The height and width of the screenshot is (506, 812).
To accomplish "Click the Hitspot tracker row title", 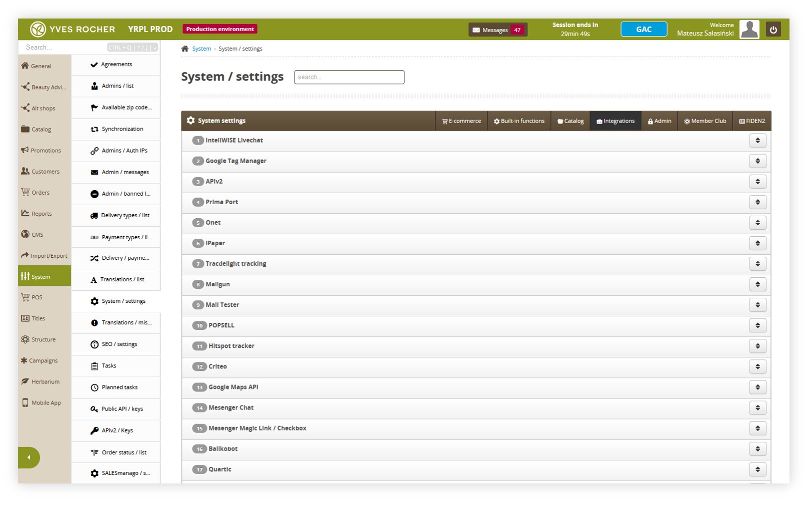I will pos(231,346).
